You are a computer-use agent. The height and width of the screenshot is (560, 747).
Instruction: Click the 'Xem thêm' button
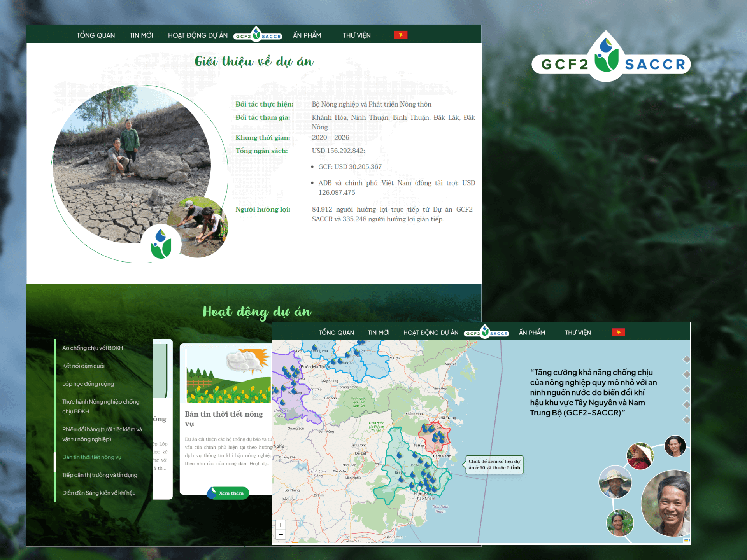click(230, 493)
